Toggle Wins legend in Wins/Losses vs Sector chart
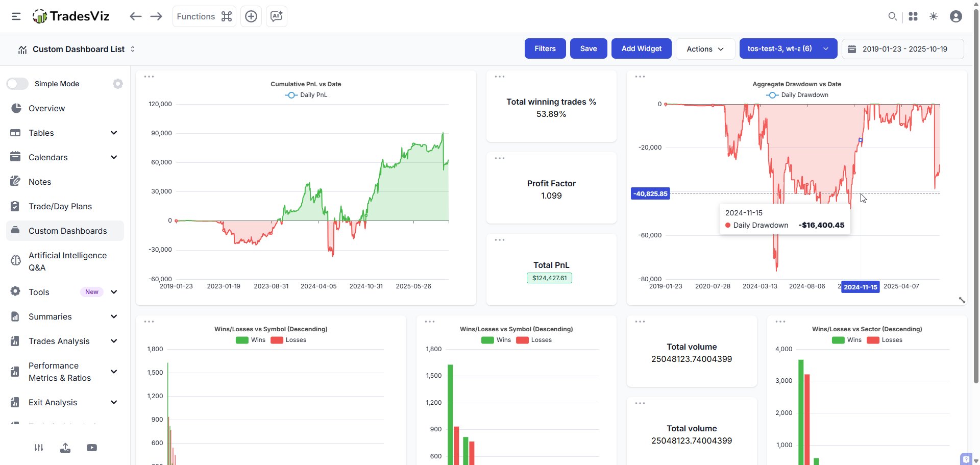Image resolution: width=980 pixels, height=465 pixels. click(x=846, y=340)
